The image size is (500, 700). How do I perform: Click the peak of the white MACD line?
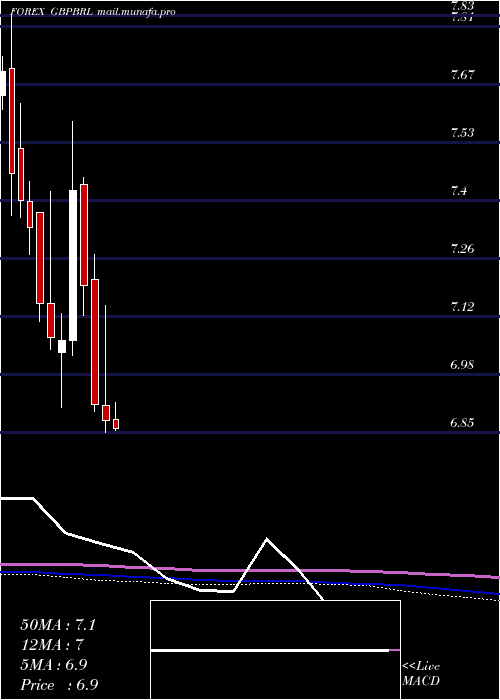click(267, 539)
